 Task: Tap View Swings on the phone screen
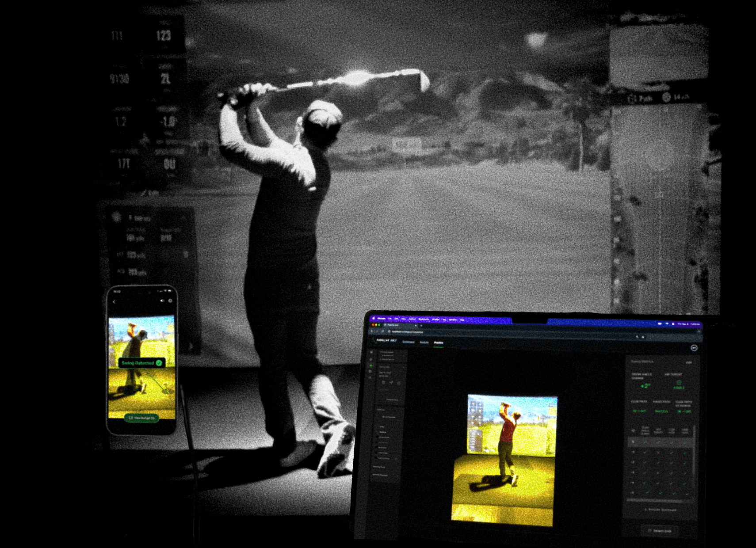[x=142, y=418]
